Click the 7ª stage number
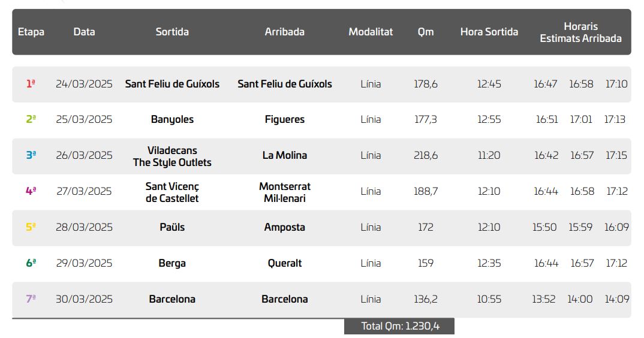 [x=31, y=299]
